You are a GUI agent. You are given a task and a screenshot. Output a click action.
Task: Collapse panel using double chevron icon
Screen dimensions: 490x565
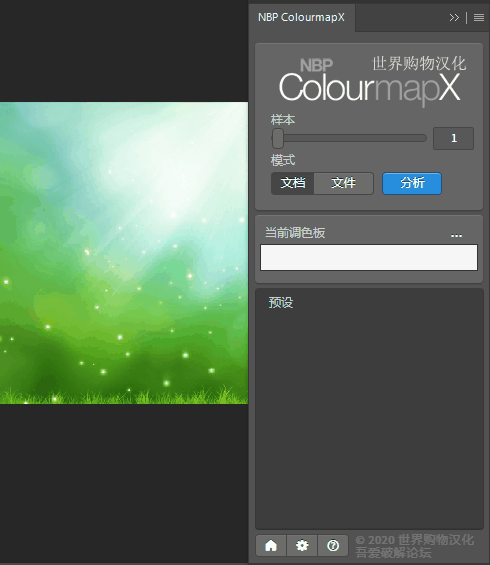(x=454, y=17)
